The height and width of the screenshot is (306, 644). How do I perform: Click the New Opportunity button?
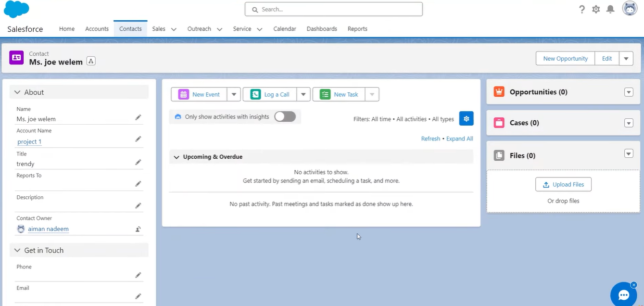click(565, 58)
